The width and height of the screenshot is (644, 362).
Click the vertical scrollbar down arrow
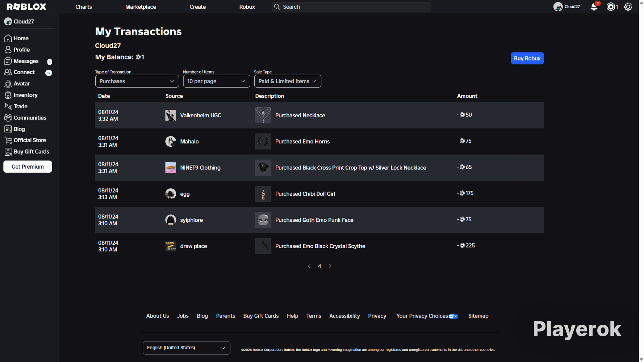[641, 359]
